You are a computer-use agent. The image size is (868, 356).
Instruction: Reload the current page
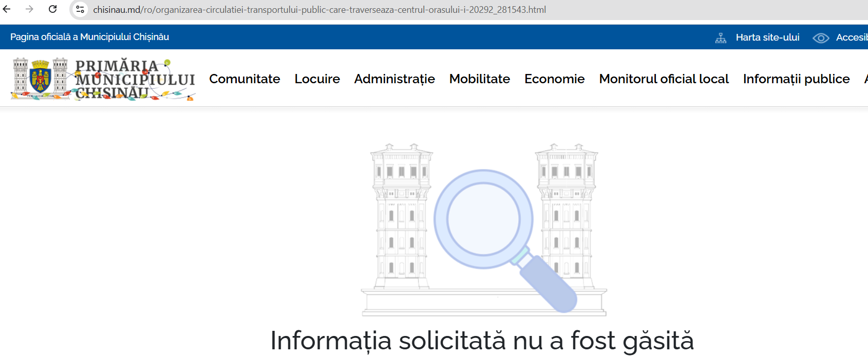pos(52,9)
